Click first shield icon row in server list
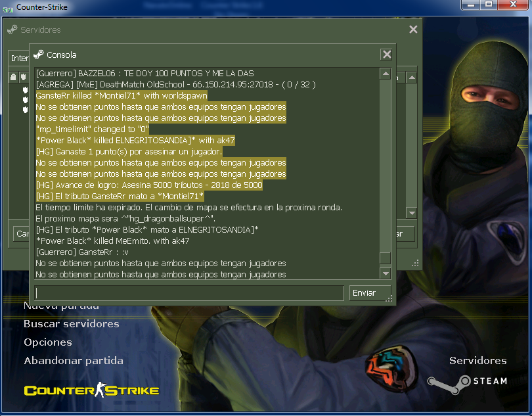This screenshot has height=416, width=532. pos(25,89)
